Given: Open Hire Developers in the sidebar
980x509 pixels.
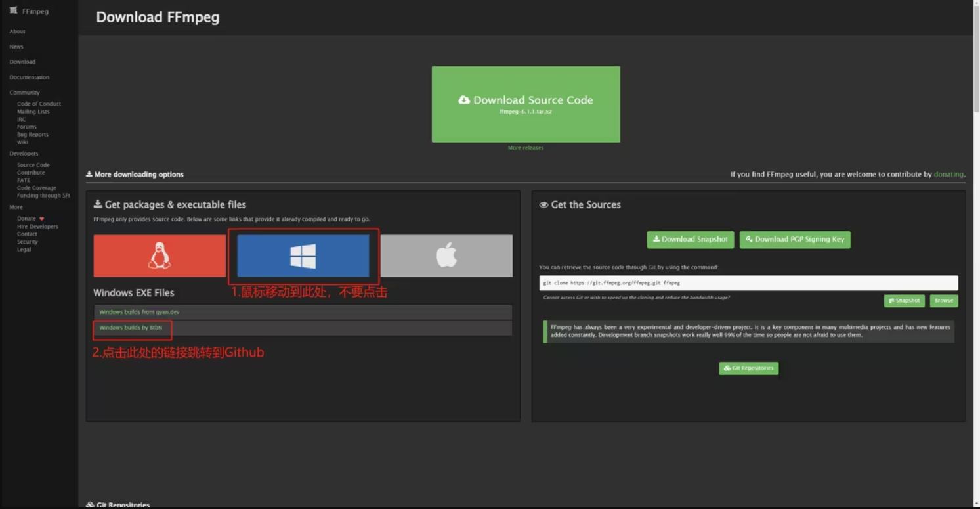Looking at the screenshot, I should 37,227.
